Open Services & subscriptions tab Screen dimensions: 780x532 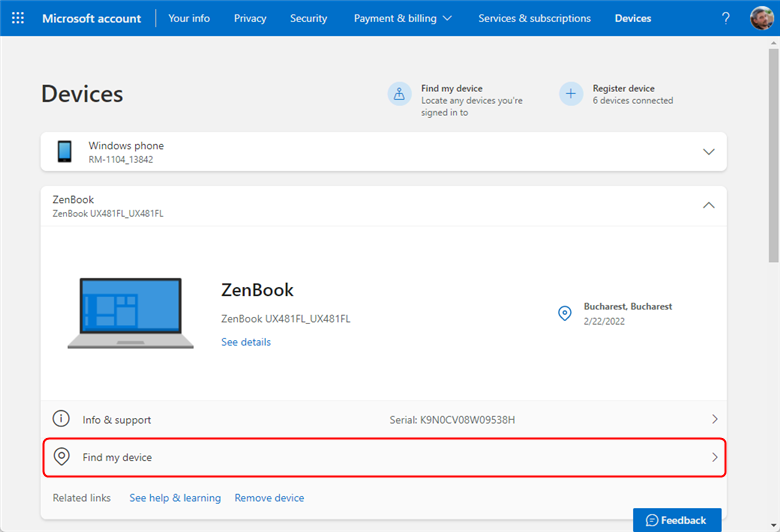pos(534,18)
